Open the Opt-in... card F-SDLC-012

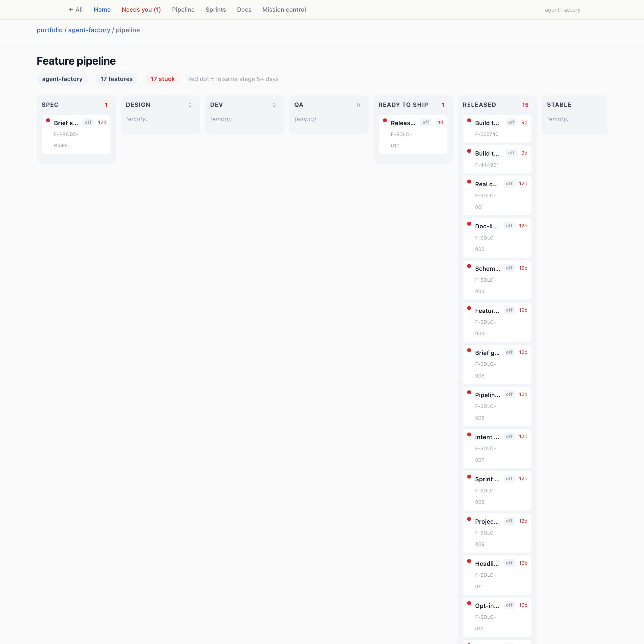click(x=497, y=617)
